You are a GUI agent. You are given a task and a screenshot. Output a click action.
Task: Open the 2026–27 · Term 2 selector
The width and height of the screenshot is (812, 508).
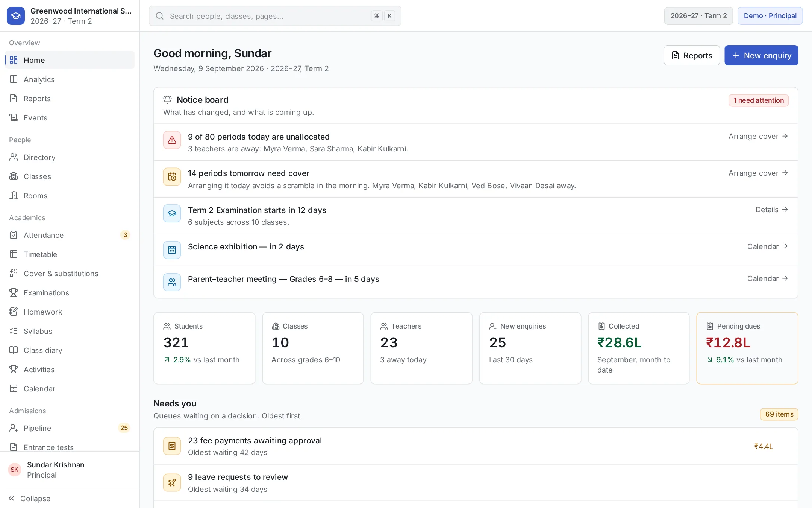point(698,16)
